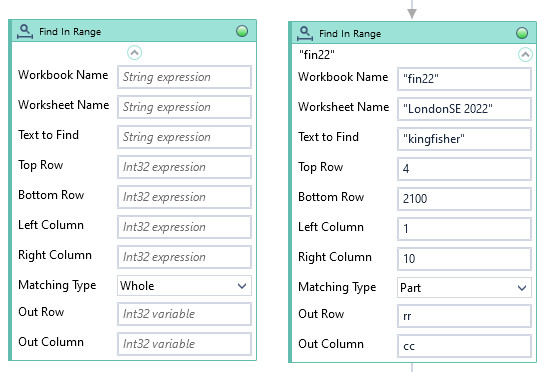Click the Bottom Row field with 2100
This screenshot has width=546, height=372.
464,199
